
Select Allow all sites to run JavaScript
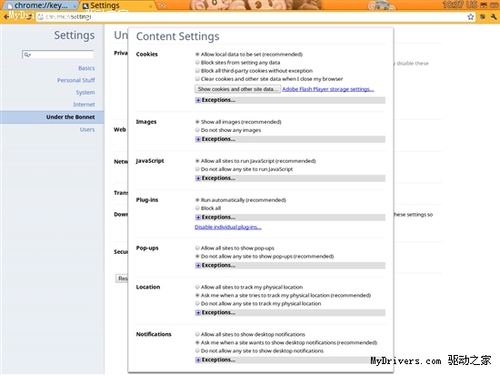point(197,161)
